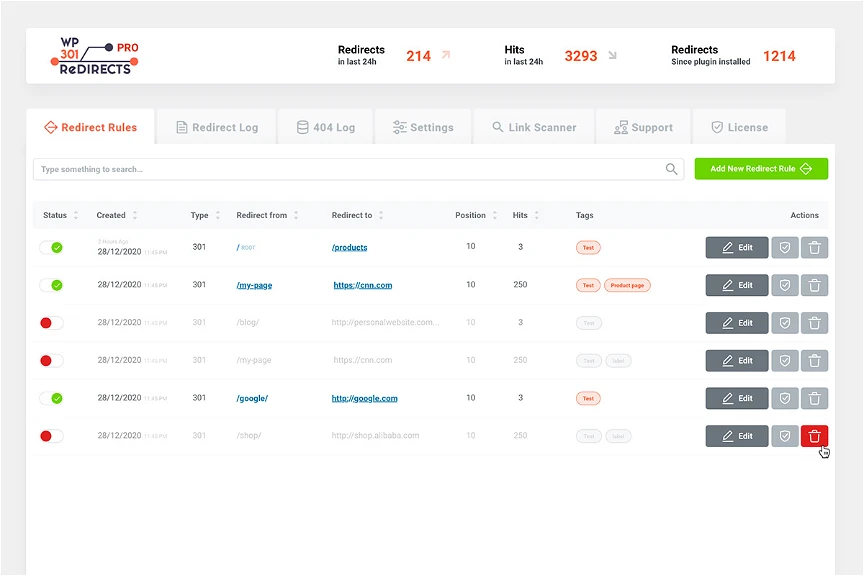Open the Settings tab
Viewport: 864px width, 576px height.
click(424, 127)
